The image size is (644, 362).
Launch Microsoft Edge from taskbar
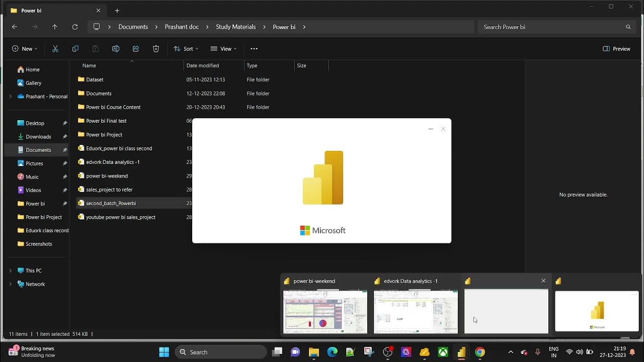(333, 352)
